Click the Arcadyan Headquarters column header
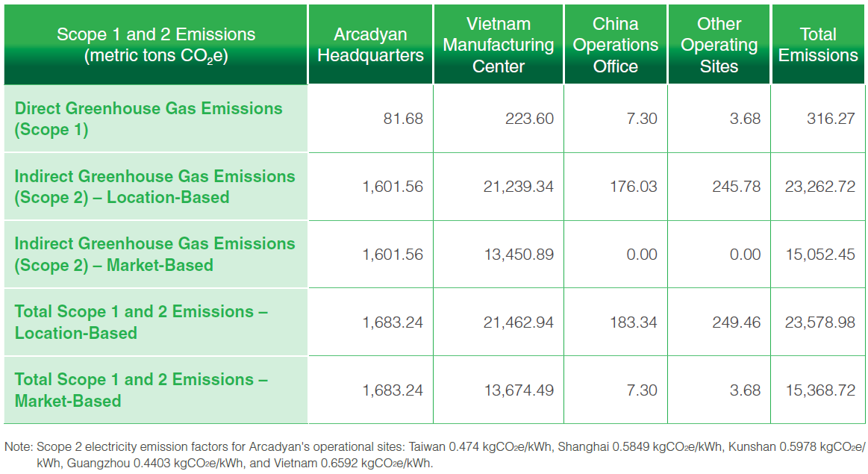 coord(370,45)
